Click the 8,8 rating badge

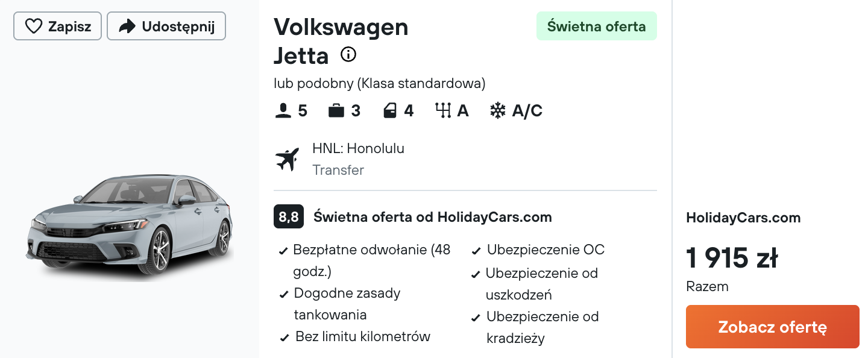tap(289, 217)
